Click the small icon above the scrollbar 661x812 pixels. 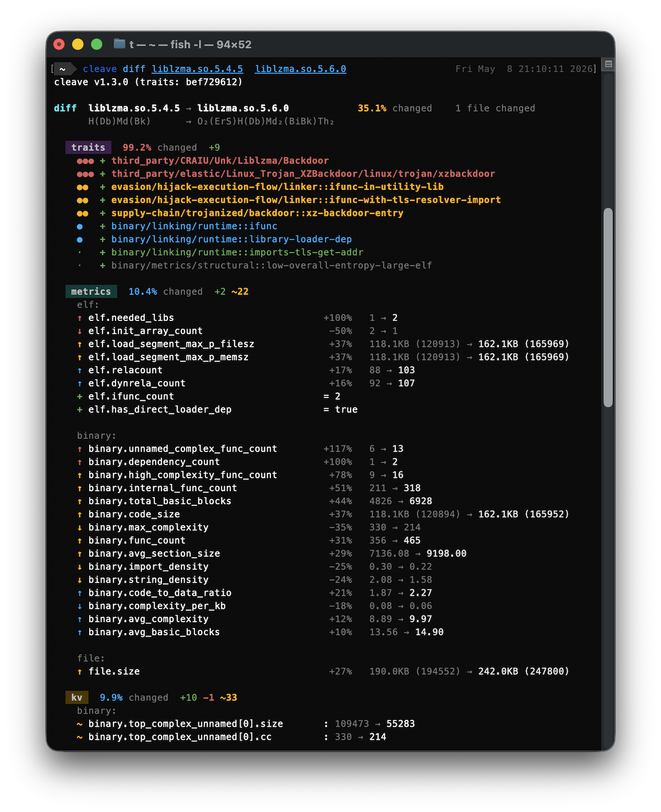coord(609,64)
